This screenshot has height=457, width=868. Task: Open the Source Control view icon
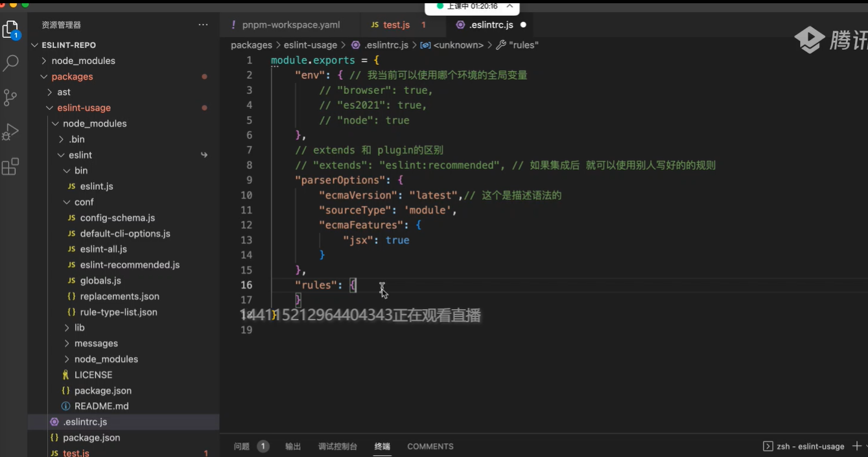coord(10,97)
